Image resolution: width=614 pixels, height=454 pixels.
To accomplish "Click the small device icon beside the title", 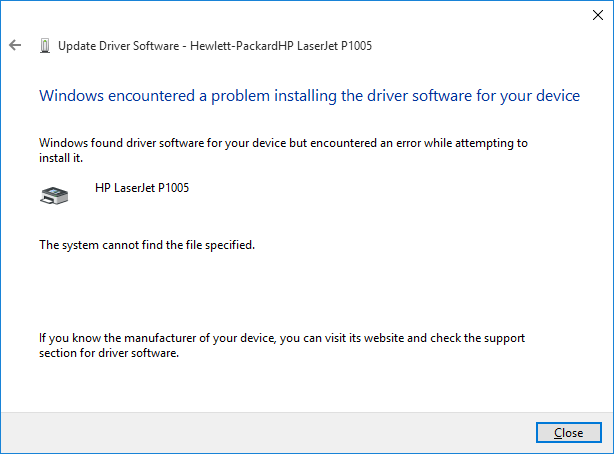I will [44, 46].
